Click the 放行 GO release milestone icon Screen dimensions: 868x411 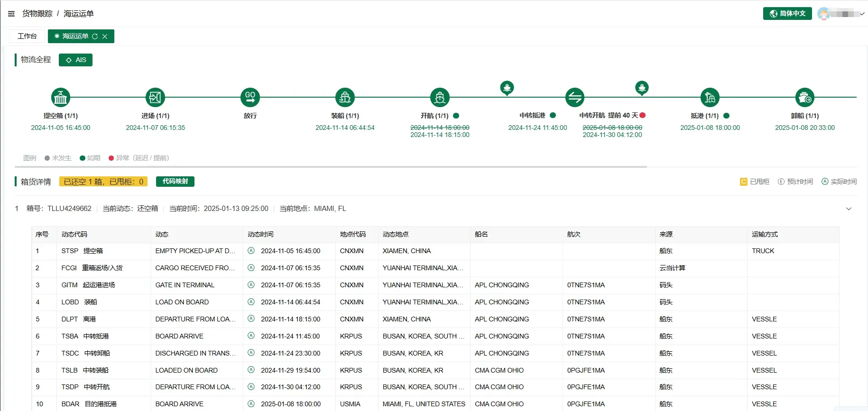(250, 98)
